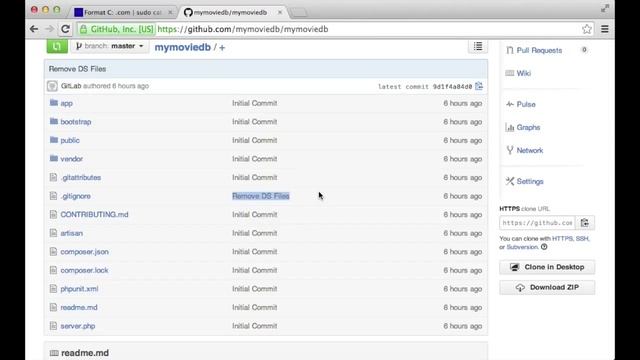Open the bootstrap folder
The height and width of the screenshot is (360, 640).
(x=76, y=122)
